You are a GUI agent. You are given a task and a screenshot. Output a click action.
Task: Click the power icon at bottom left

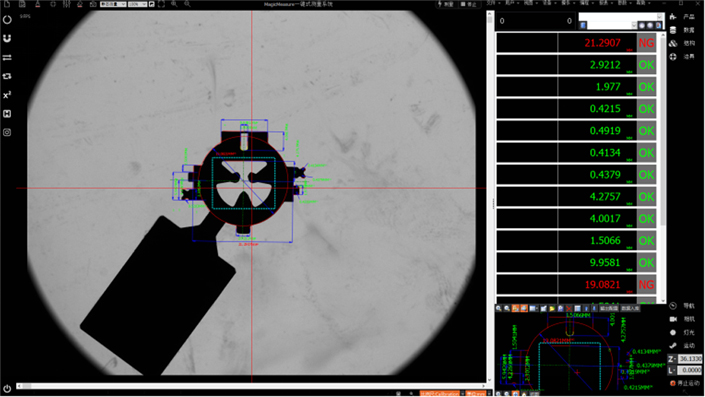(7, 388)
